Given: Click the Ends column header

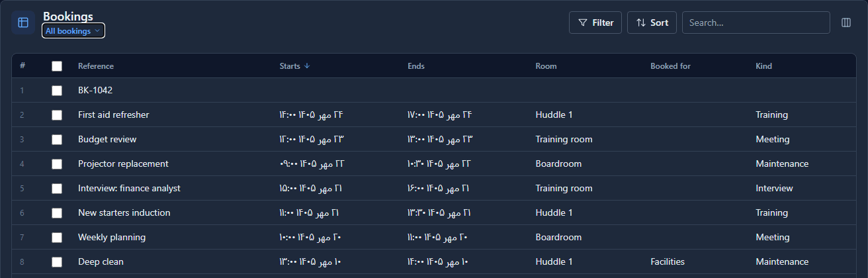Looking at the screenshot, I should [x=416, y=66].
